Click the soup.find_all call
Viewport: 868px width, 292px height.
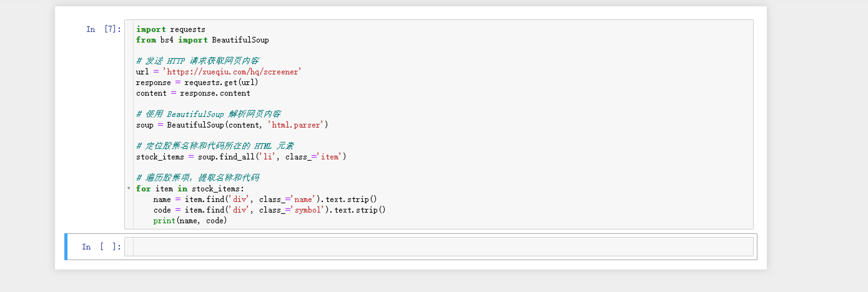[226, 156]
